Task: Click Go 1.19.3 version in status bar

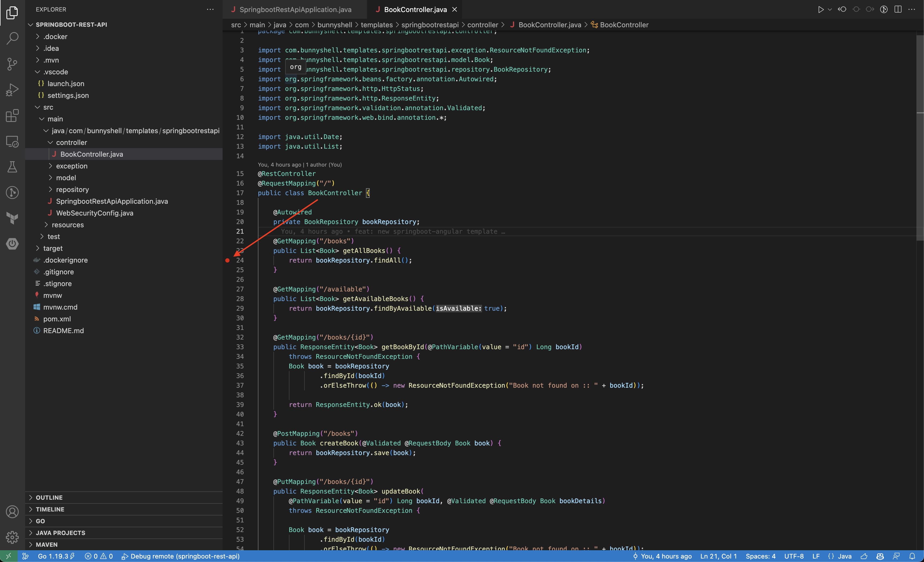Action: [56, 556]
